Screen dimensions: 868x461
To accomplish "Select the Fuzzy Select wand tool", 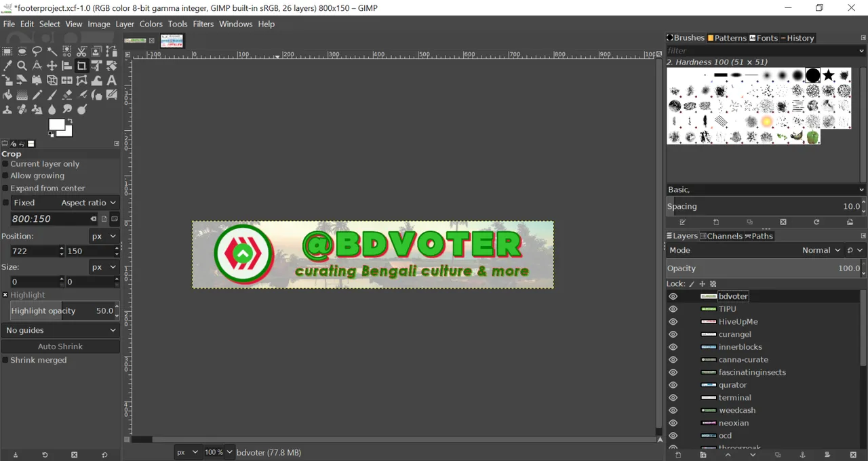I will tap(52, 51).
